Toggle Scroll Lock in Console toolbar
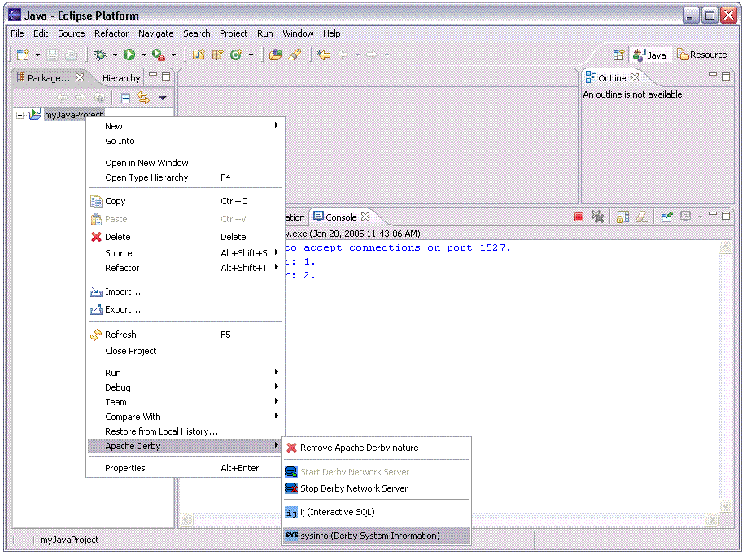 tap(622, 217)
